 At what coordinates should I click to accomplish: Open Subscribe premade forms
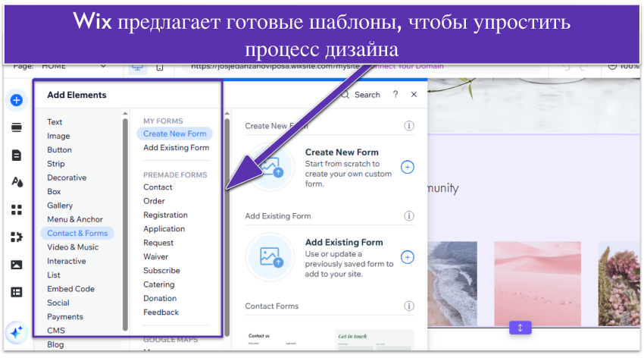[x=161, y=271]
